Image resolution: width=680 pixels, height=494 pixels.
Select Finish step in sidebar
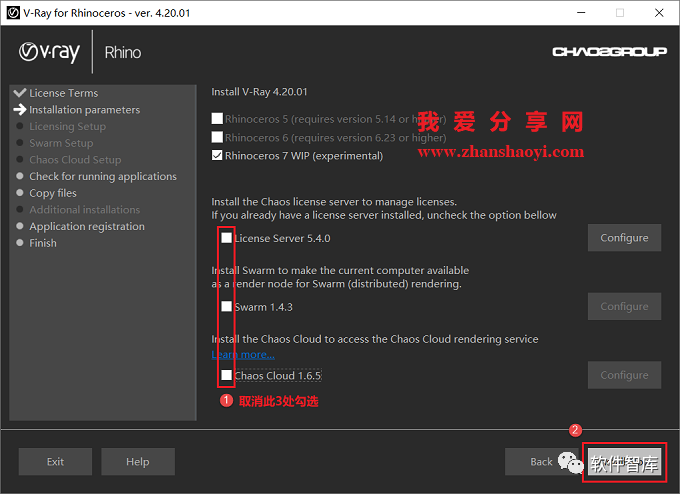click(x=43, y=243)
